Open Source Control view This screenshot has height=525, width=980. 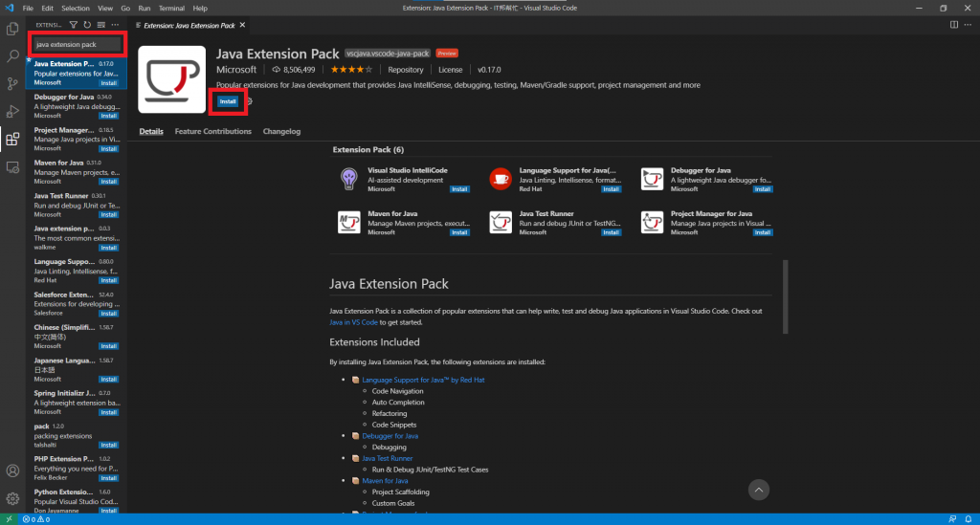tap(12, 83)
